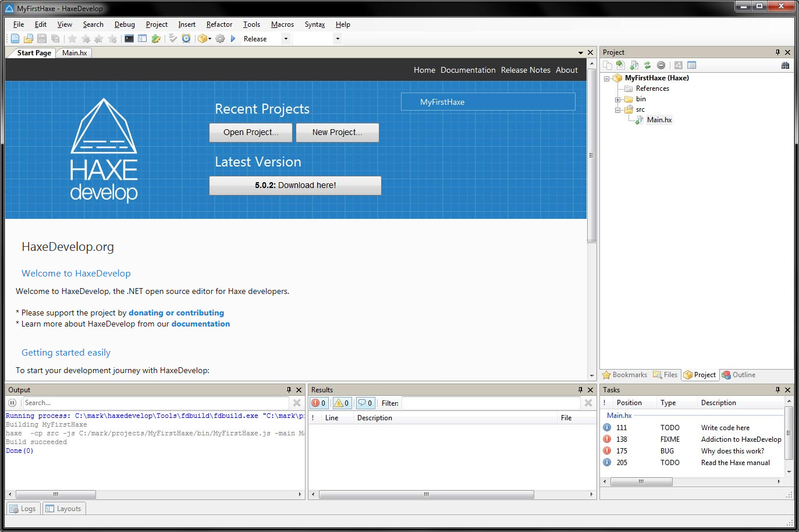Open the Logs bottom tab
This screenshot has height=532, width=799.
[23, 509]
